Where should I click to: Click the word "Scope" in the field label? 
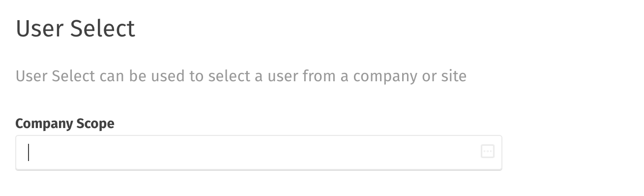click(x=94, y=124)
